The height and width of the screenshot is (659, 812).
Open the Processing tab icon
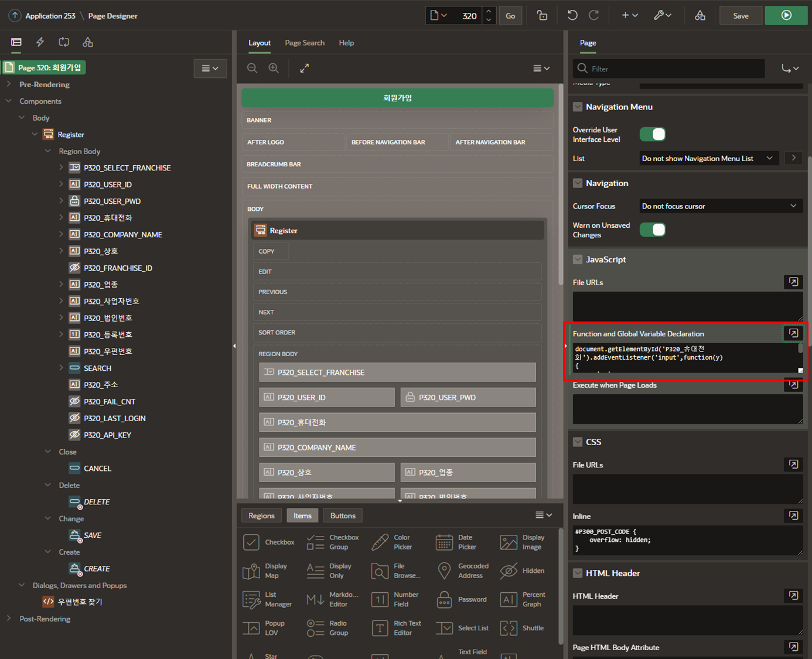[x=64, y=42]
